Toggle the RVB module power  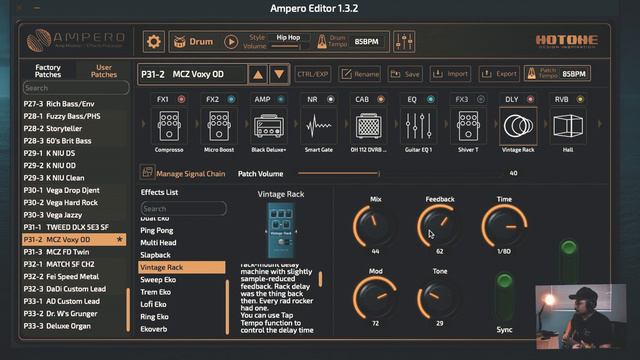pos(580,99)
